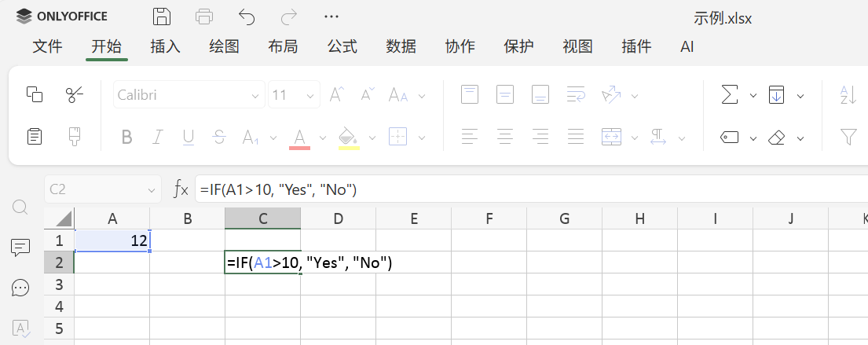Switch to the 插入 tab
This screenshot has height=345, width=868.
point(165,46)
